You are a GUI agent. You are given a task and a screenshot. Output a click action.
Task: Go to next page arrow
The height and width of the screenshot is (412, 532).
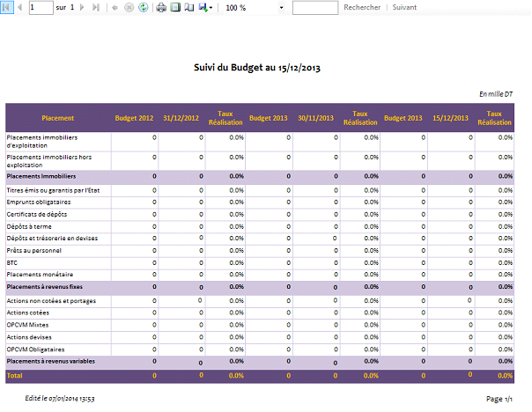82,7
